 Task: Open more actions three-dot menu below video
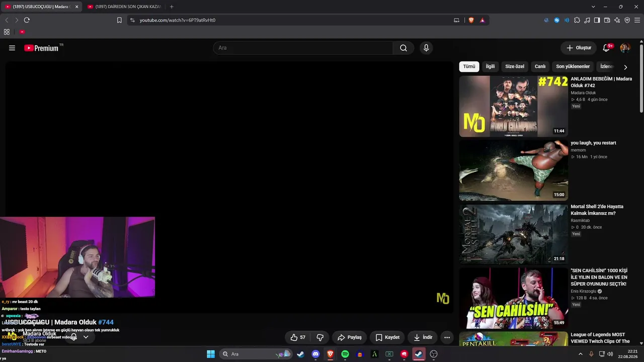pos(447,337)
